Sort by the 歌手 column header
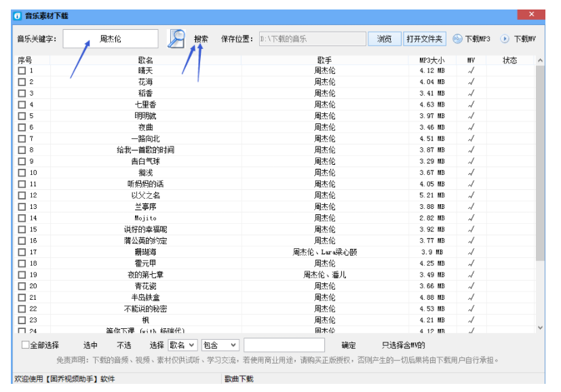The height and width of the screenshot is (392, 561). click(324, 60)
